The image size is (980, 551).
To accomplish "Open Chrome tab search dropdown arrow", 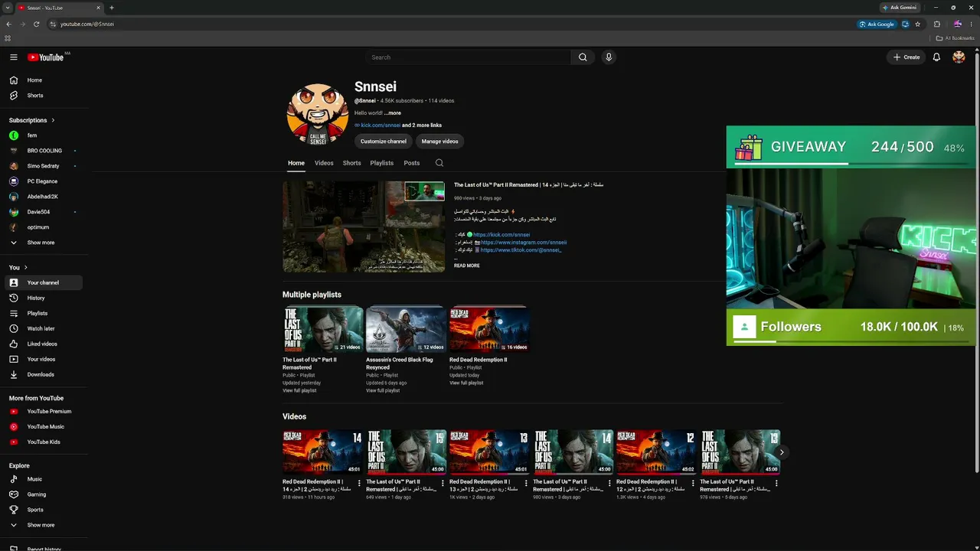I will [x=8, y=8].
